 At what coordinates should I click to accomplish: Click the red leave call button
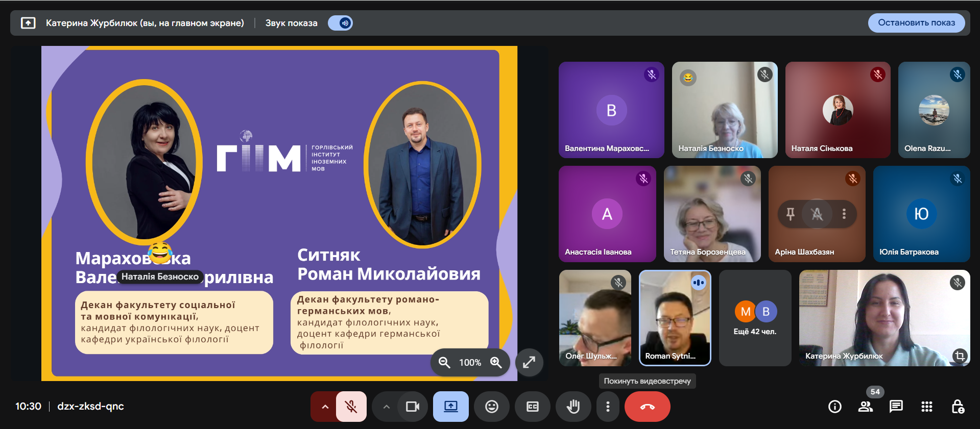pos(647,407)
